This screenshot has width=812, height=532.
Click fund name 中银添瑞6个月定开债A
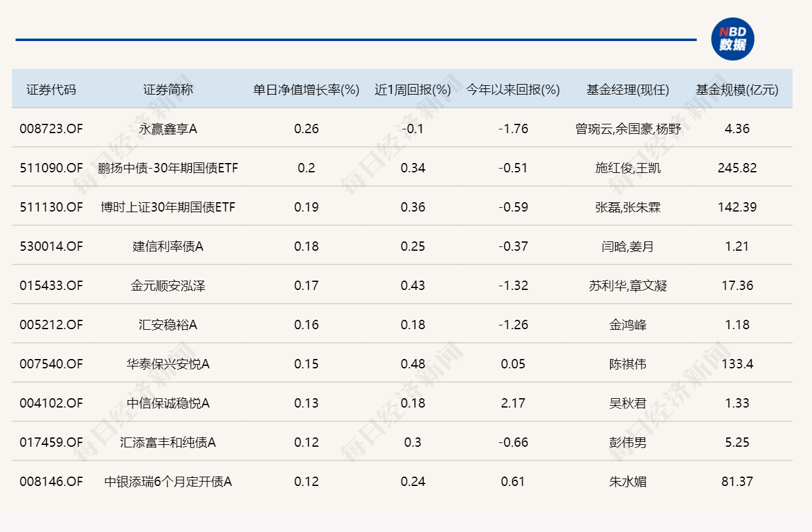tap(168, 482)
